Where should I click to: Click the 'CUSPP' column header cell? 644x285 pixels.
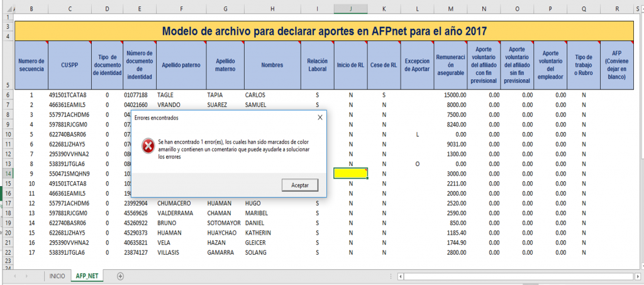[x=70, y=65]
